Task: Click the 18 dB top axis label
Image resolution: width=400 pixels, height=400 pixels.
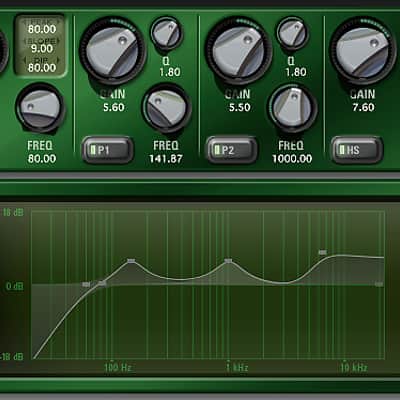Action: pos(13,212)
